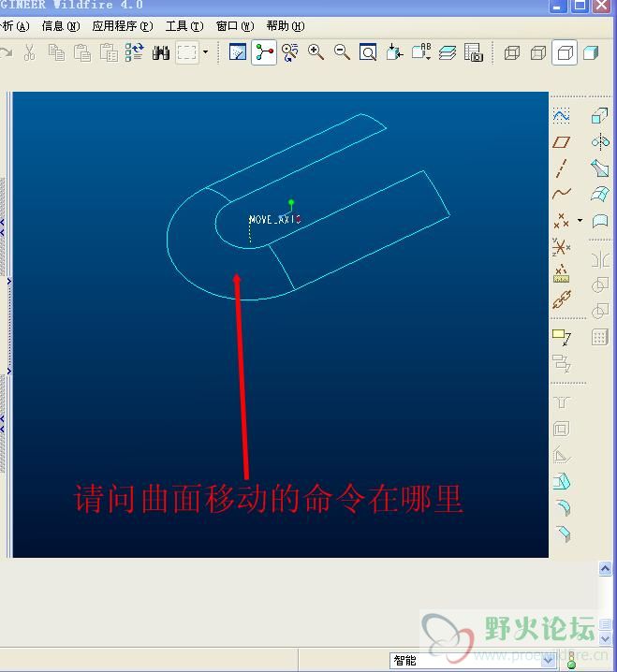Select the Datum Axis tool
617x672 pixels.
[x=561, y=168]
